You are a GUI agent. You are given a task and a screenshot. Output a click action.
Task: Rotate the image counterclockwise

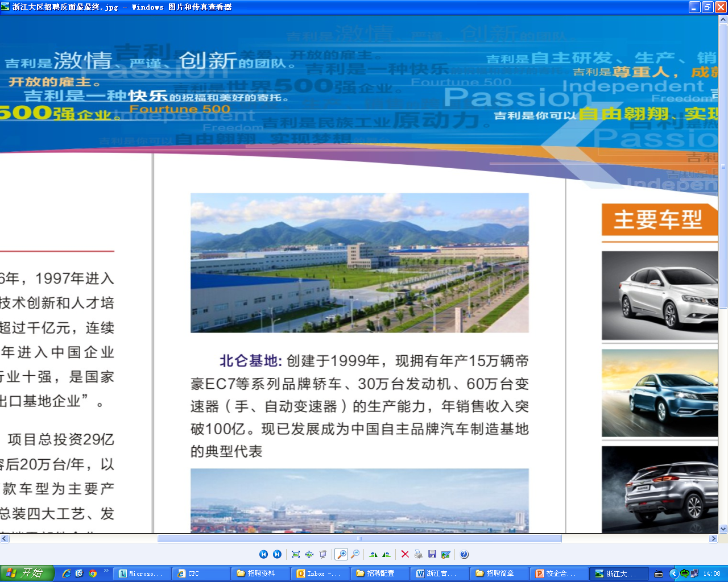[387, 554]
